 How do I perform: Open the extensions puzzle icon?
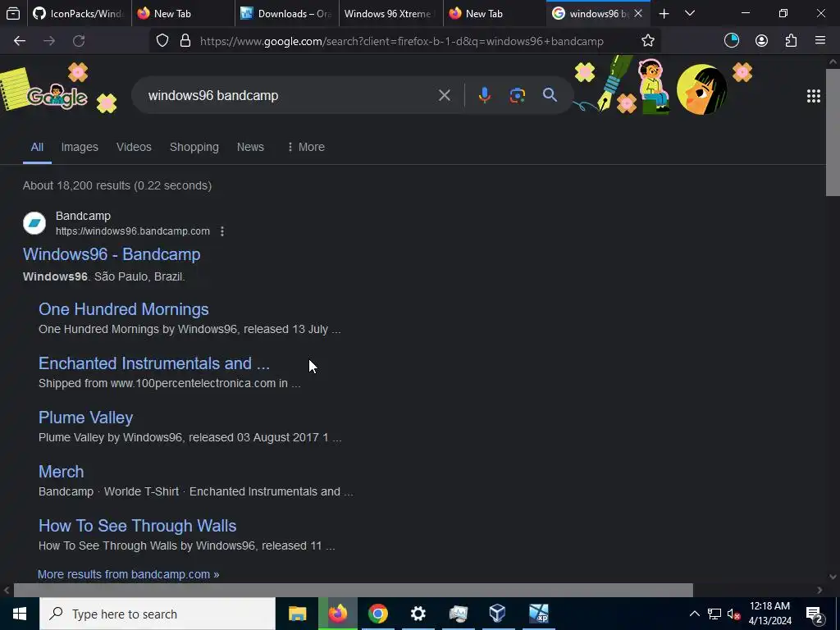point(791,41)
